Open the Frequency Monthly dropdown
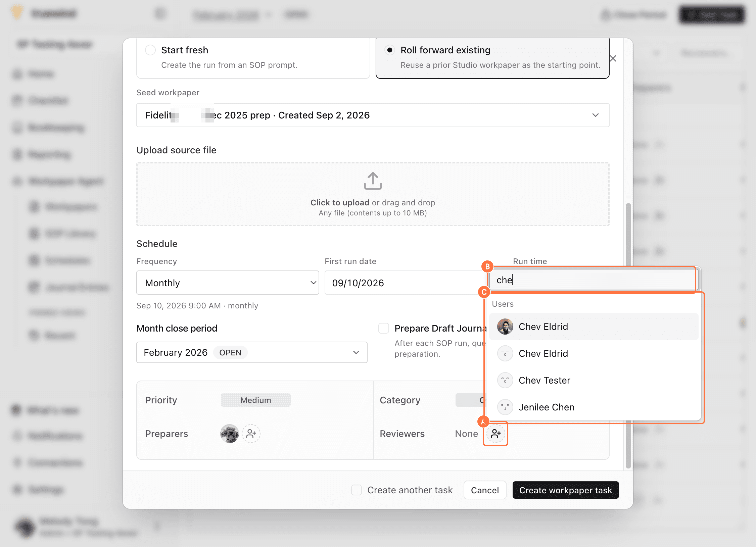Image resolution: width=756 pixels, height=547 pixels. point(228,283)
